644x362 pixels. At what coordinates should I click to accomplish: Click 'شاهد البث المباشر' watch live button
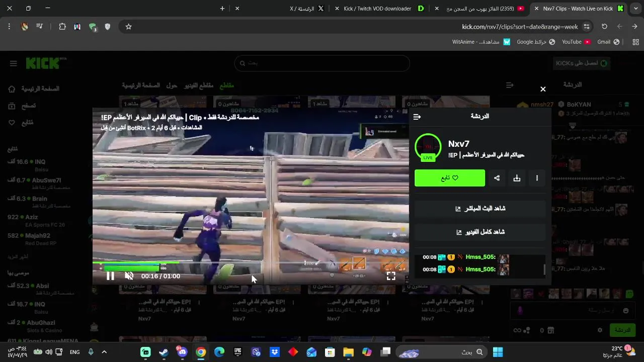[480, 208]
